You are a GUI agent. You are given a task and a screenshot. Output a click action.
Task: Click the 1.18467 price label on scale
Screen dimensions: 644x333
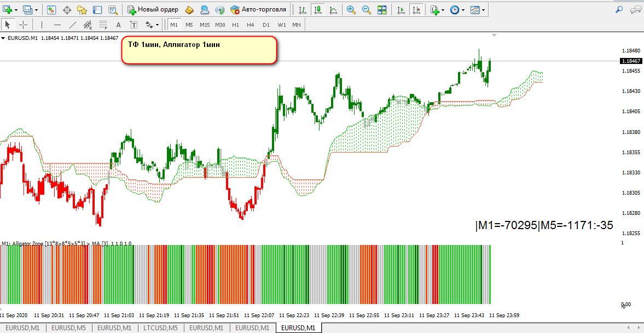click(x=631, y=61)
